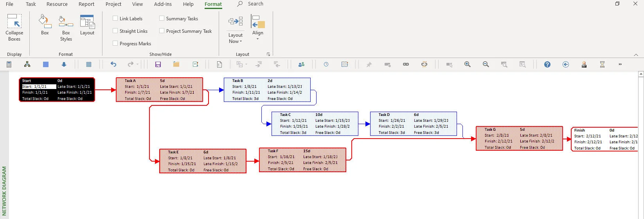The image size is (644, 219).
Task: Collapse the ribbon with the chevron
Action: 636,55
